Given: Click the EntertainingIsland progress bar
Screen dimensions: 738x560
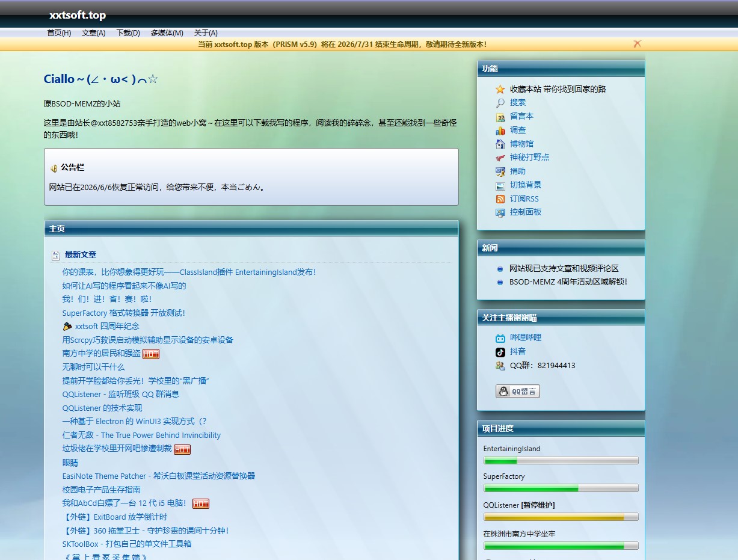Looking at the screenshot, I should tap(561, 461).
